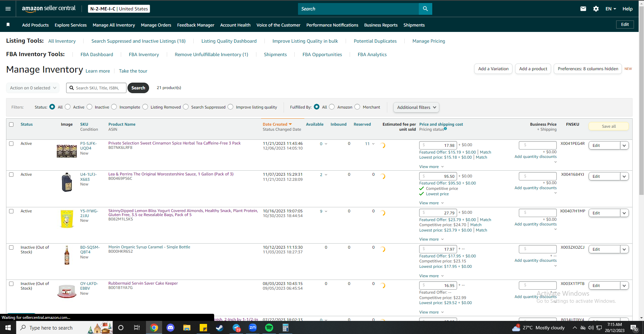This screenshot has width=644, height=334.
Task: Open the Manage Orders menu
Action: point(156,25)
